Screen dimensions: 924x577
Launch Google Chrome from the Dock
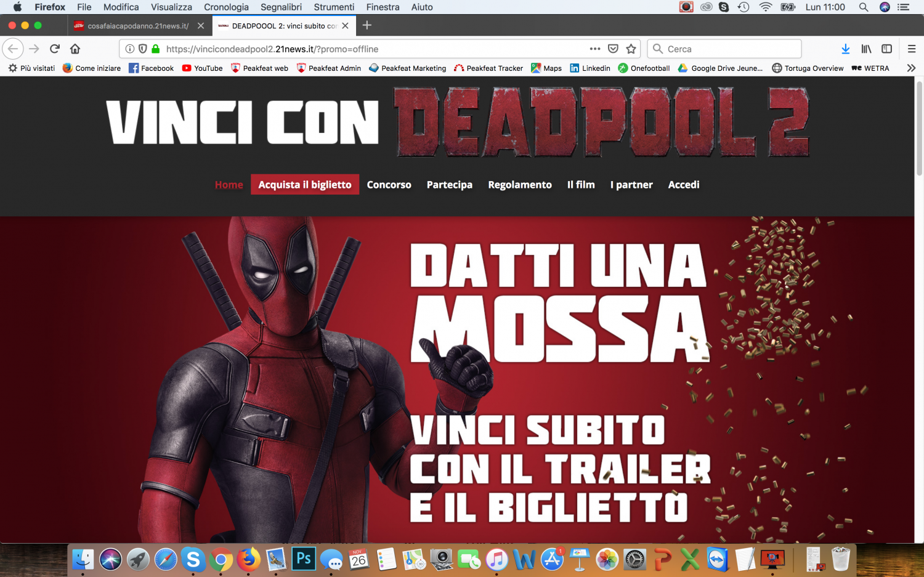(221, 560)
